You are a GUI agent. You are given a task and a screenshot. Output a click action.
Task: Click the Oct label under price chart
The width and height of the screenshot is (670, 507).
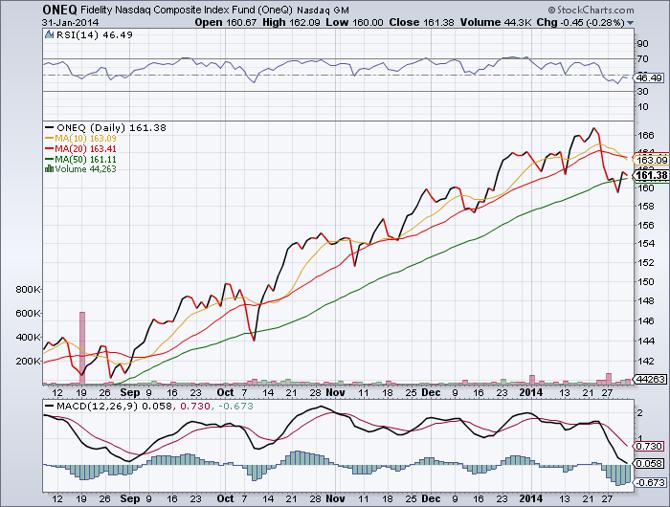tap(225, 392)
